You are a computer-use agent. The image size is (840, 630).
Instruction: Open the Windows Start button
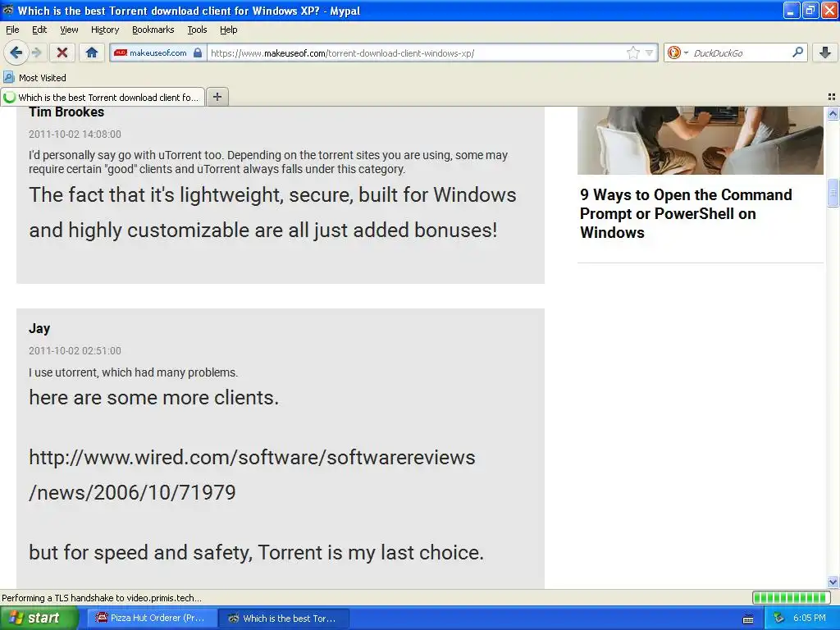(39, 618)
